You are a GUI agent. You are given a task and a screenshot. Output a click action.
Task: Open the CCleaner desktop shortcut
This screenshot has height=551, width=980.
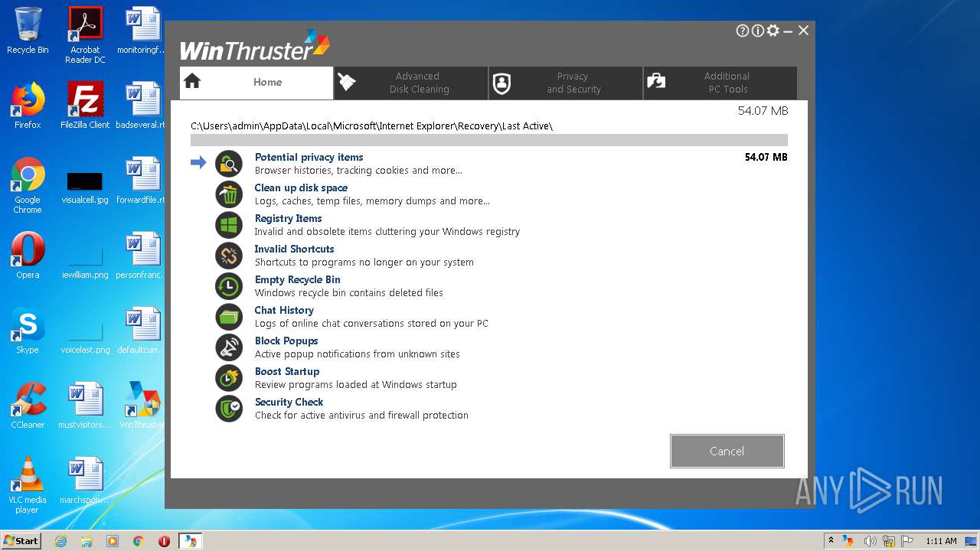pos(28,406)
